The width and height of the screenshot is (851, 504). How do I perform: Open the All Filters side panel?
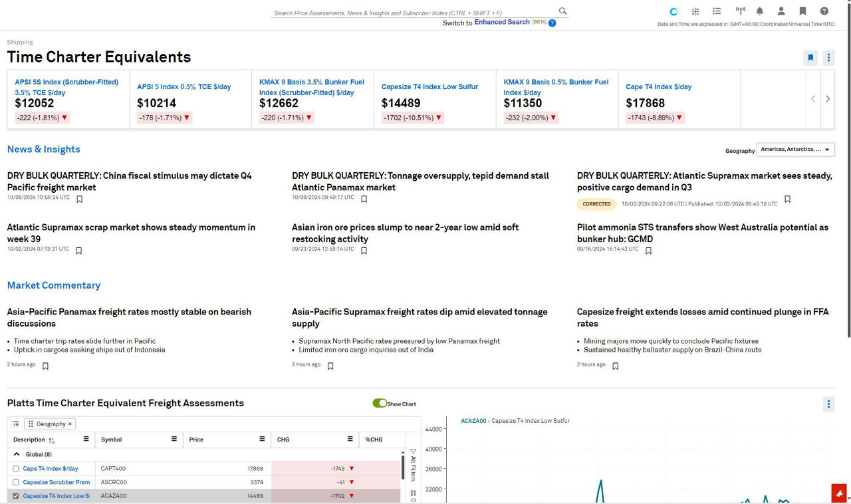pyautogui.click(x=413, y=465)
